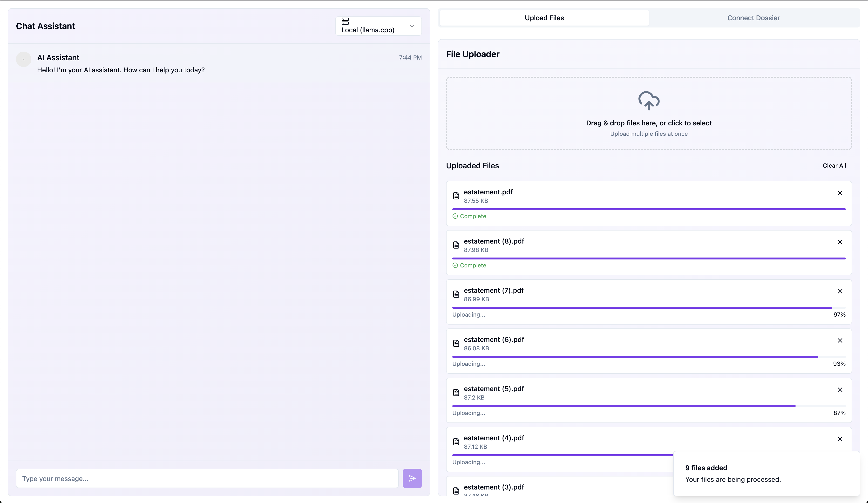This screenshot has height=503, width=868.
Task: Click progress bar of estatement (5).pdf
Action: pyautogui.click(x=649, y=406)
